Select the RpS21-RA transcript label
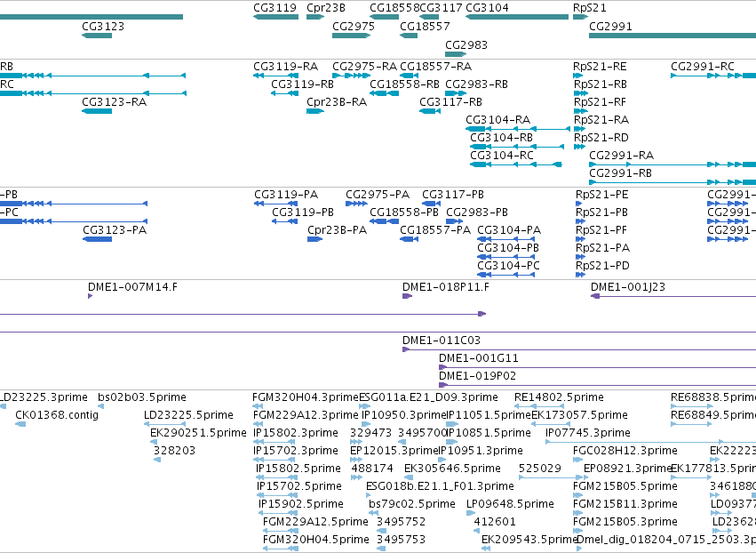 [601, 120]
